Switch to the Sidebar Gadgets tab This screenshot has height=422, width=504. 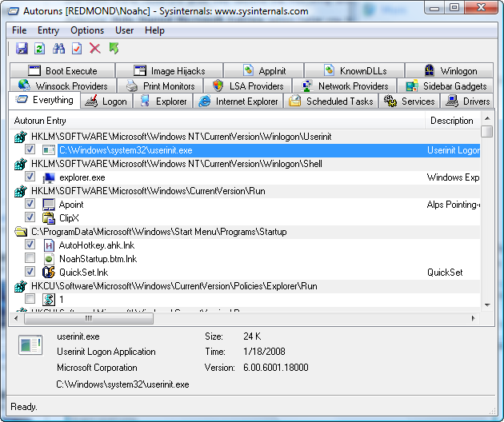point(446,86)
